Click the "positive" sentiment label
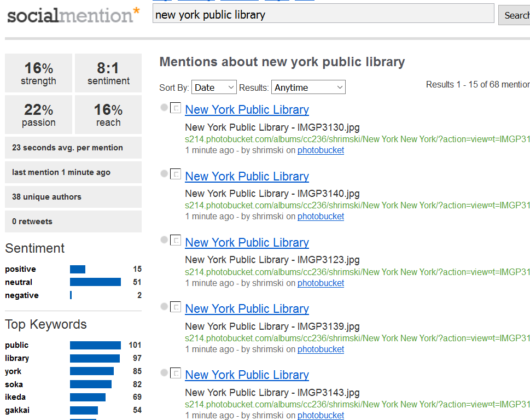 (x=20, y=269)
